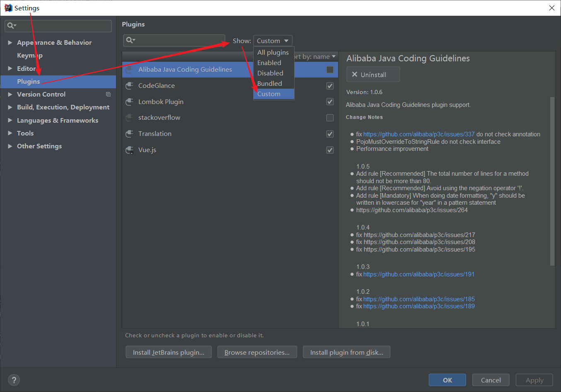Uncheck the Translation plugin checkbox
This screenshot has height=392, width=561.
point(330,134)
